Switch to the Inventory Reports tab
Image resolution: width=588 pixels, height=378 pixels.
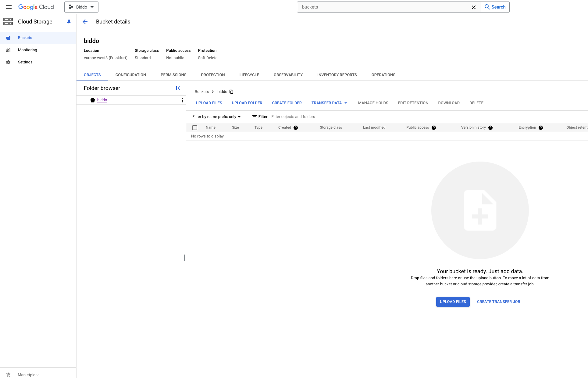click(x=337, y=75)
